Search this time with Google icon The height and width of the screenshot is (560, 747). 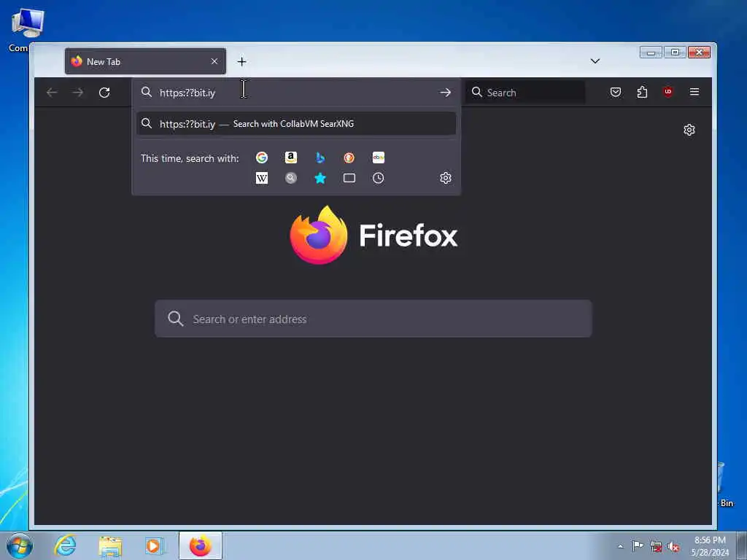click(x=262, y=157)
